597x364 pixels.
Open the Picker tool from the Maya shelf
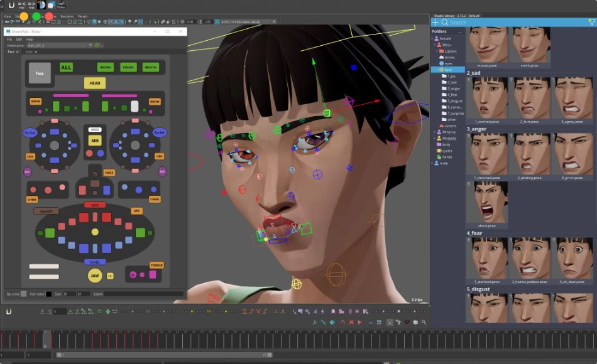[x=60, y=6]
